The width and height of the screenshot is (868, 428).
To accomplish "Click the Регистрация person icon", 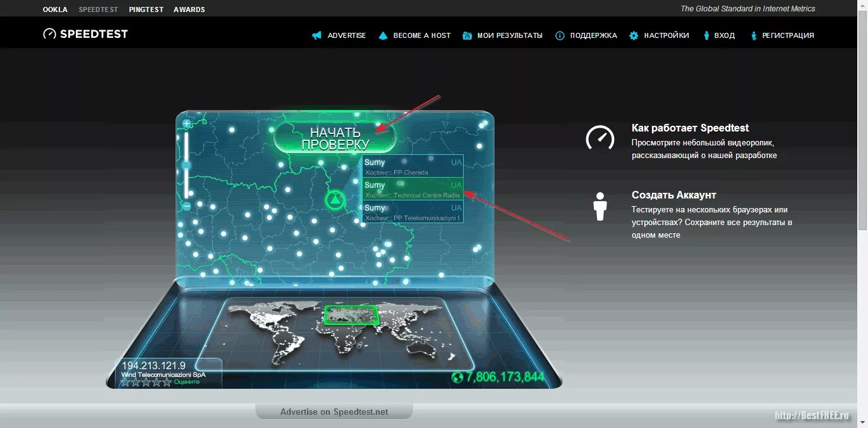I will pos(754,35).
